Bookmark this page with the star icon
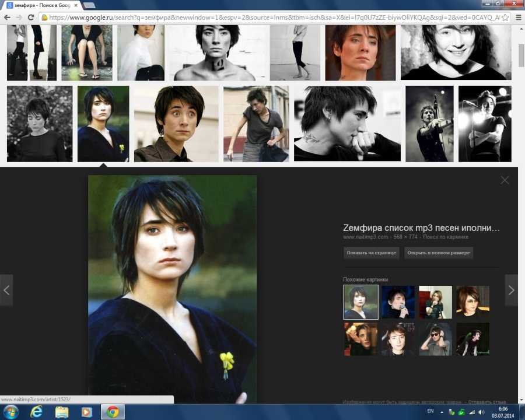Viewport: 525px width, 420px height. (505, 17)
